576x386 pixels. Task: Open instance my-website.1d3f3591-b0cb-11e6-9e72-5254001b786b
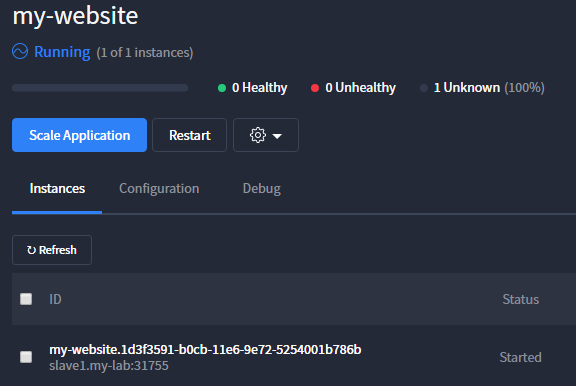(x=205, y=350)
